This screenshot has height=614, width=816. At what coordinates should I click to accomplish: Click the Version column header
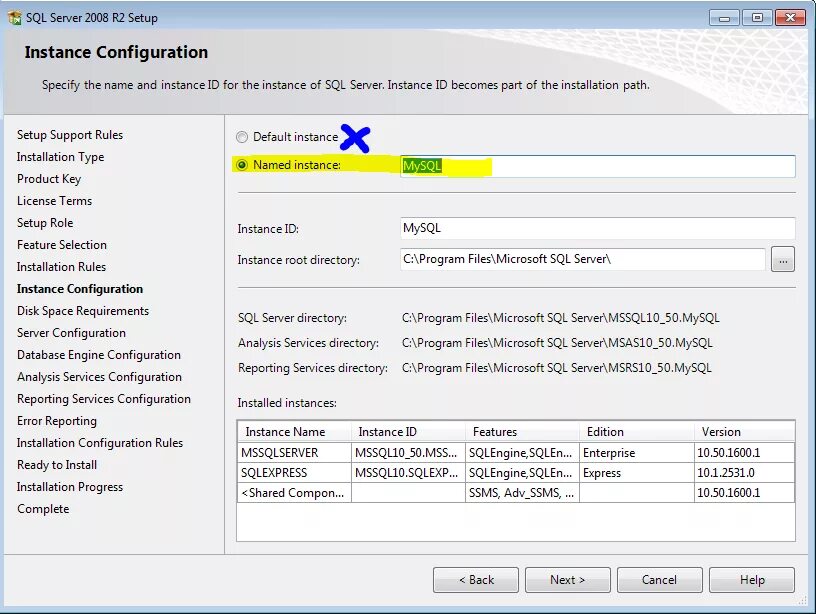(x=745, y=432)
